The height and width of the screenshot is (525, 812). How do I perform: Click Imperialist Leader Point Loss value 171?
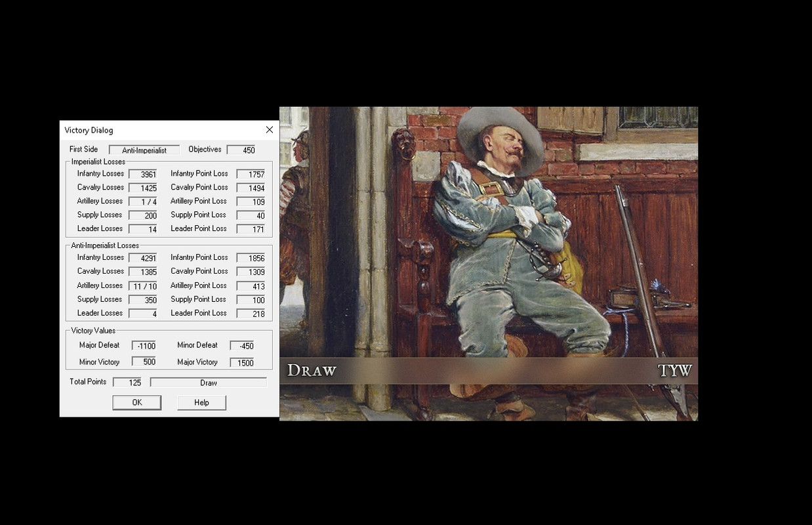251,230
